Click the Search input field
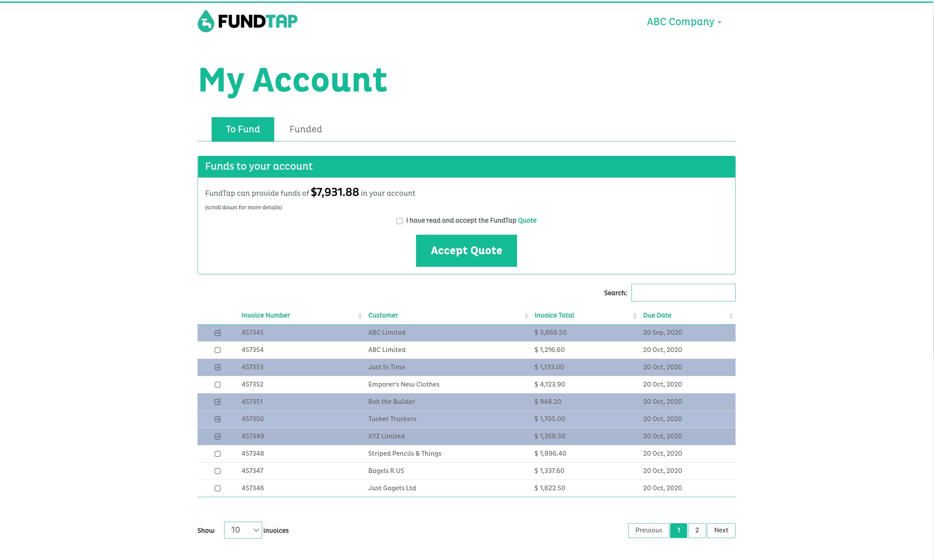This screenshot has width=934, height=560. 683,292
